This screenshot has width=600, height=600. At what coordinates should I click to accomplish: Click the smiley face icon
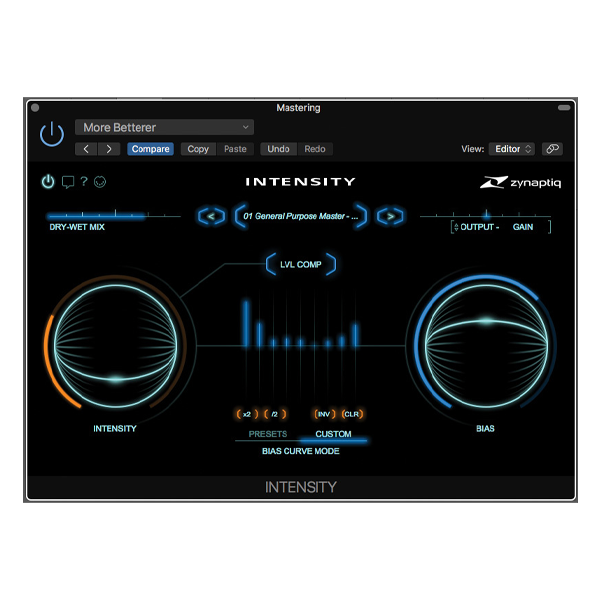(100, 182)
